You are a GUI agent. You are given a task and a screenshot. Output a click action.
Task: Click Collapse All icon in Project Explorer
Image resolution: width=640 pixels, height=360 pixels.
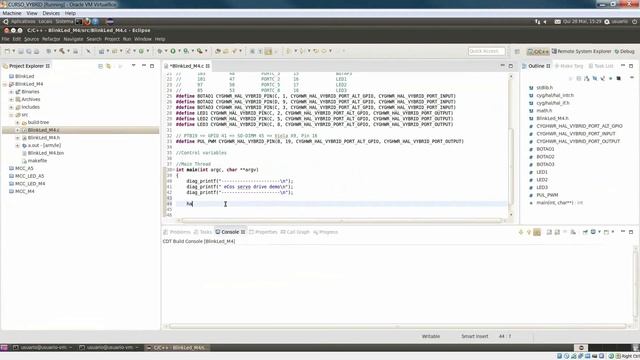point(100,66)
